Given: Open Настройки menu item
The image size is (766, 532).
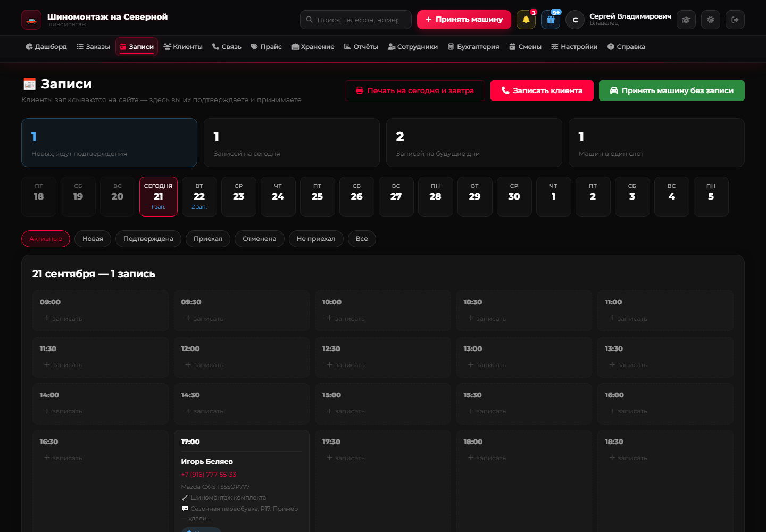Looking at the screenshot, I should point(574,47).
